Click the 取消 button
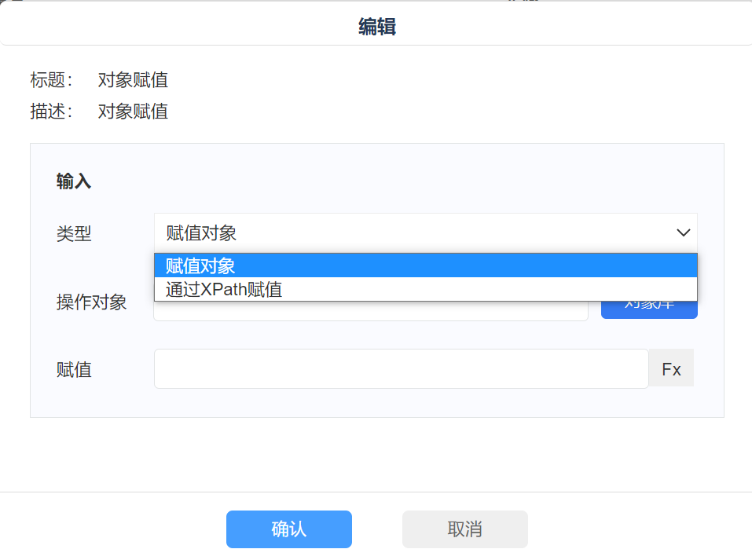 coord(464,529)
